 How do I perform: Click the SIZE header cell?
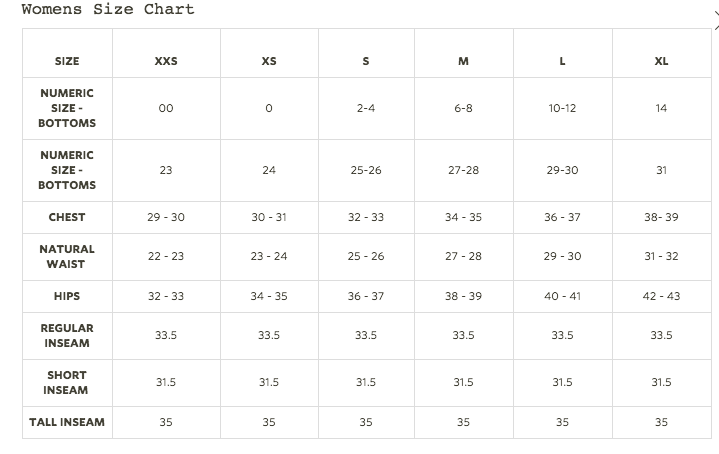pyautogui.click(x=67, y=61)
